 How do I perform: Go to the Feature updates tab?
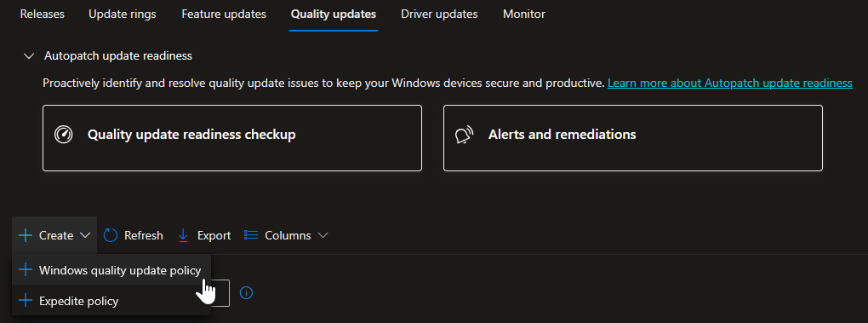click(224, 14)
